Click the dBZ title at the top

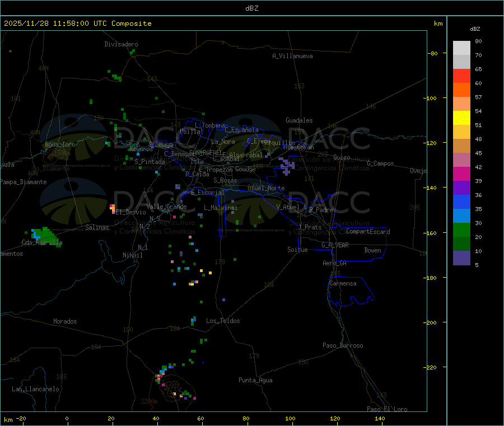[x=251, y=8]
